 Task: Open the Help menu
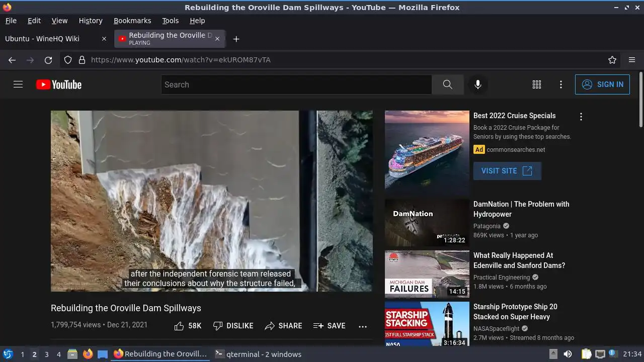point(197,21)
